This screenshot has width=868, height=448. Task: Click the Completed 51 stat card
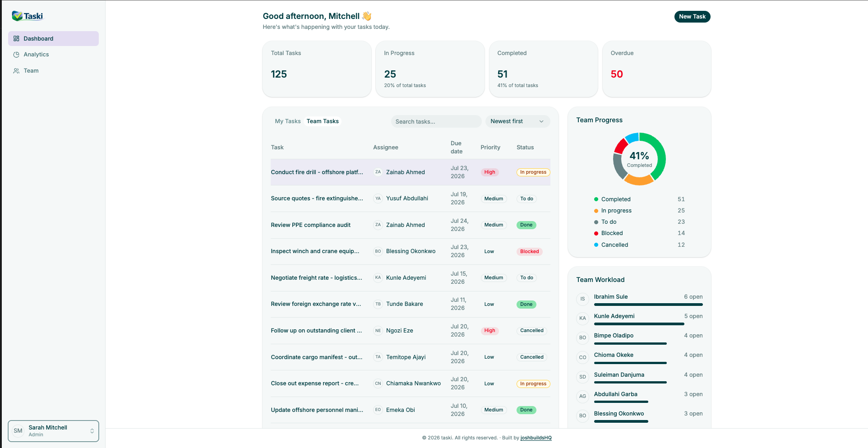(x=544, y=69)
